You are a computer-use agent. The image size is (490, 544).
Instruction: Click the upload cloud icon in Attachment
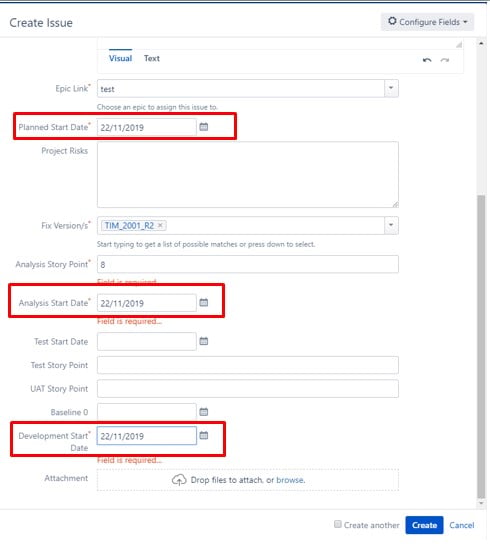179,480
